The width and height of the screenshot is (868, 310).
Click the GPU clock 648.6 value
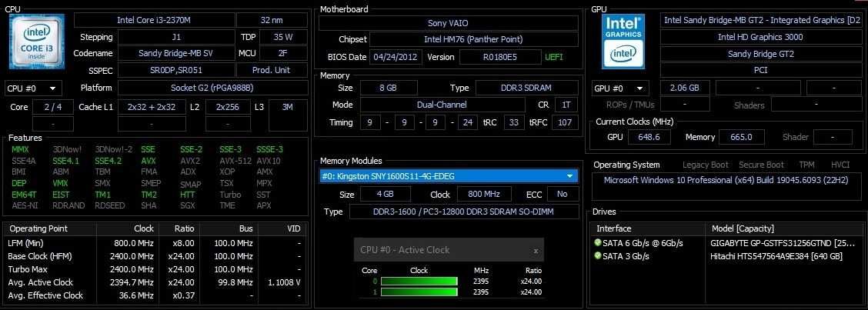649,137
